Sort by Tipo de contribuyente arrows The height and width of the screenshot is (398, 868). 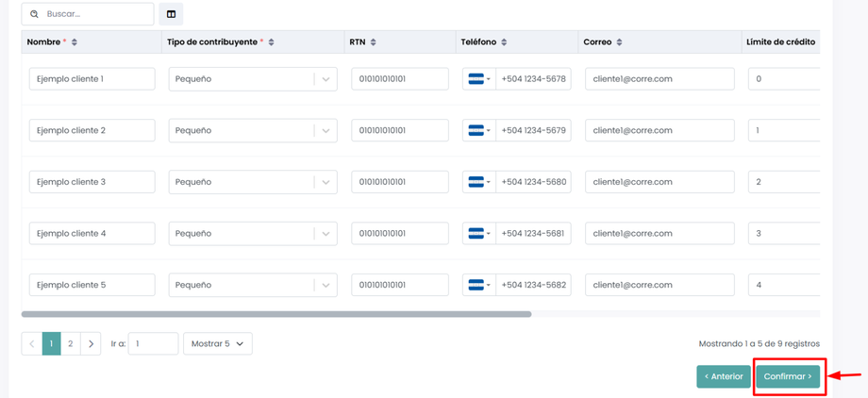[x=272, y=42]
